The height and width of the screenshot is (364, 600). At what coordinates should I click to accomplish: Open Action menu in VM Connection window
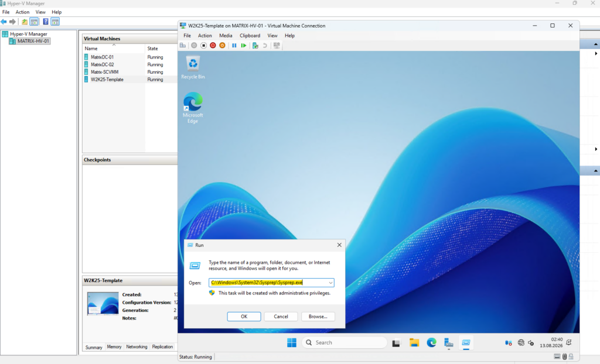(x=204, y=36)
